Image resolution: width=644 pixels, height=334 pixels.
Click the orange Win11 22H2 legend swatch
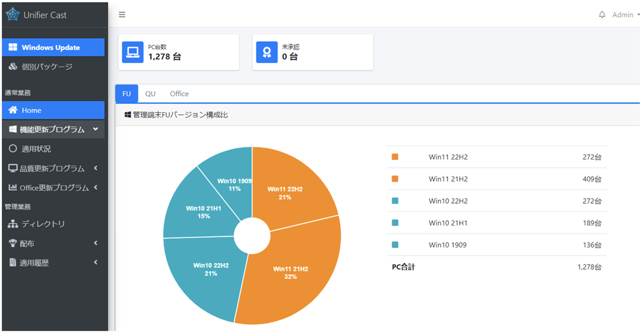click(395, 157)
